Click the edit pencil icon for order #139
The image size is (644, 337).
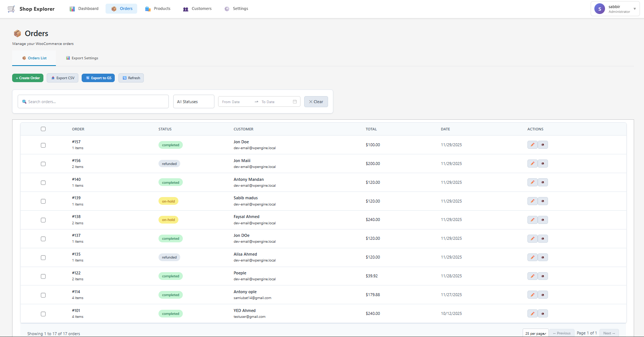pos(532,201)
